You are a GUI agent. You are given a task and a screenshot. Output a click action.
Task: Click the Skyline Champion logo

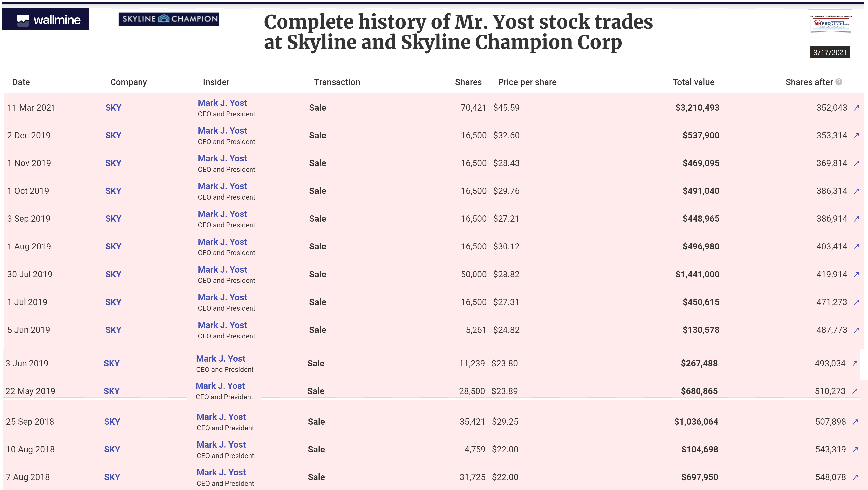(x=169, y=19)
